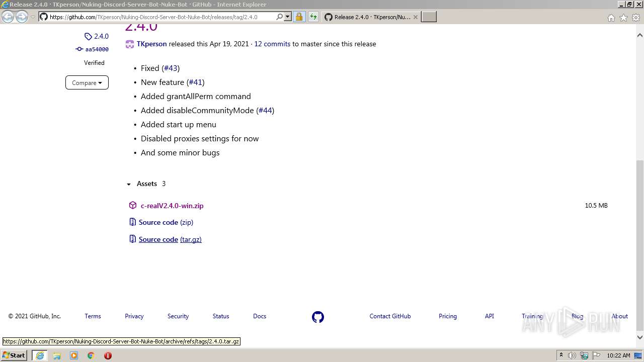Click the volume speaker tray icon

572,355
